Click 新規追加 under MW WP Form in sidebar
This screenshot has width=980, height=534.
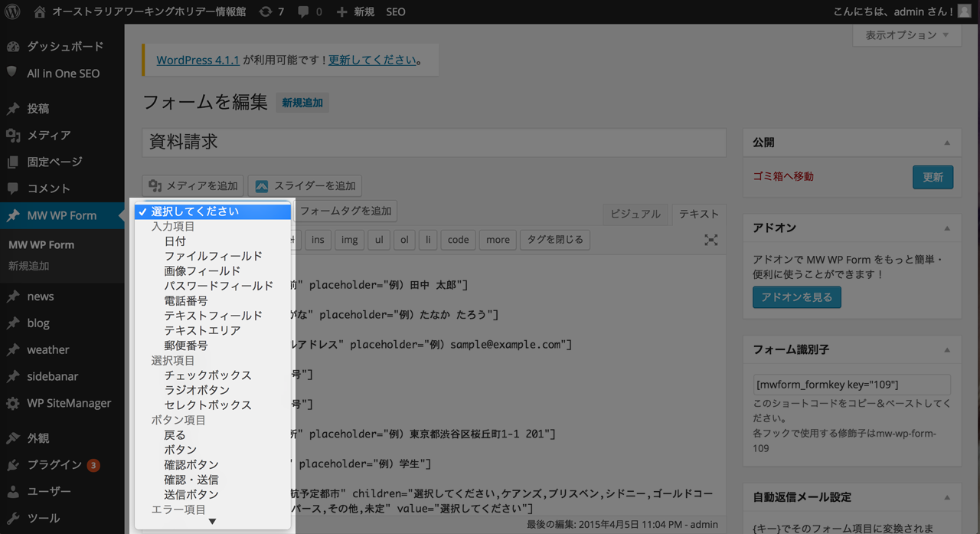tap(29, 266)
